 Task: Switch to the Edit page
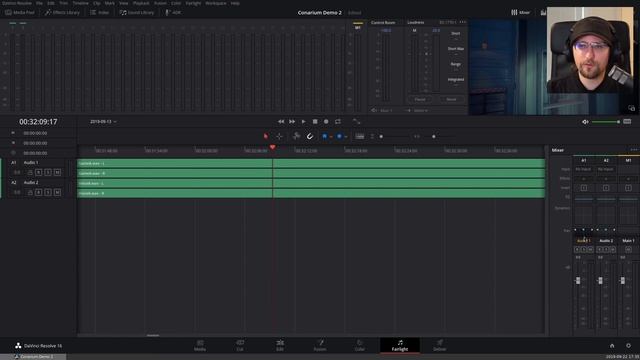[280, 345]
